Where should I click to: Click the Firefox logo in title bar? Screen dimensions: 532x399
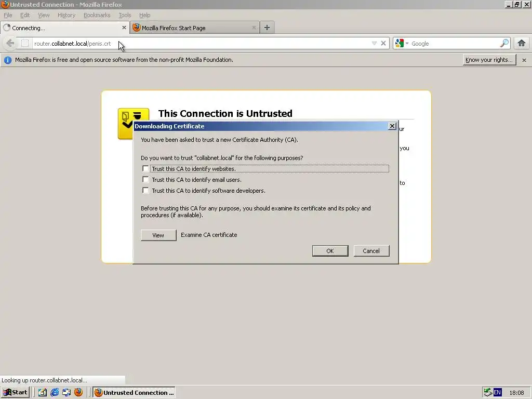(5, 4)
